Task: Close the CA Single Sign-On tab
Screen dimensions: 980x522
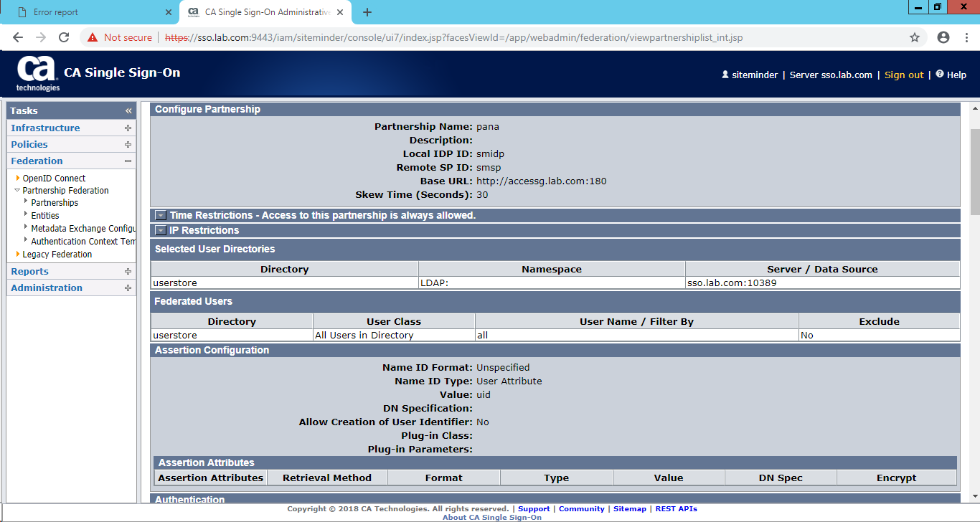Action: [x=341, y=12]
